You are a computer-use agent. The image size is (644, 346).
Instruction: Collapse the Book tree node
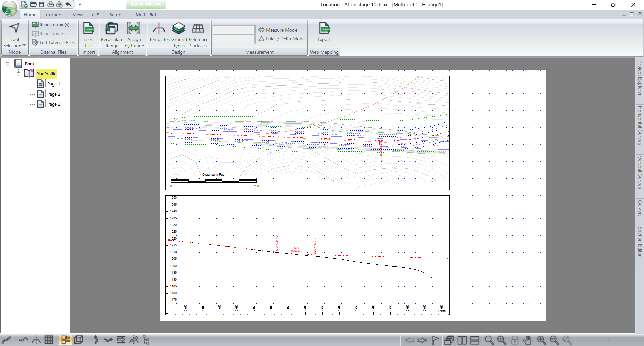click(x=7, y=64)
